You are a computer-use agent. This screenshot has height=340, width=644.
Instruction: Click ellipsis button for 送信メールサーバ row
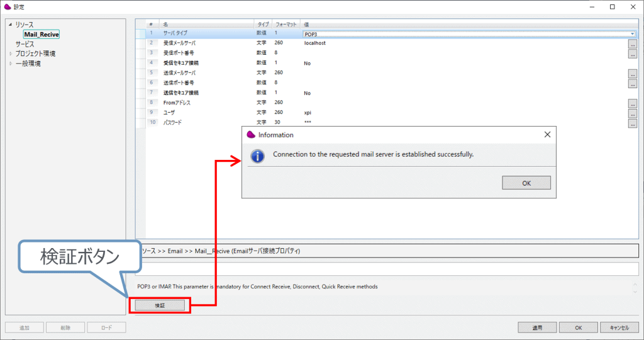(632, 74)
